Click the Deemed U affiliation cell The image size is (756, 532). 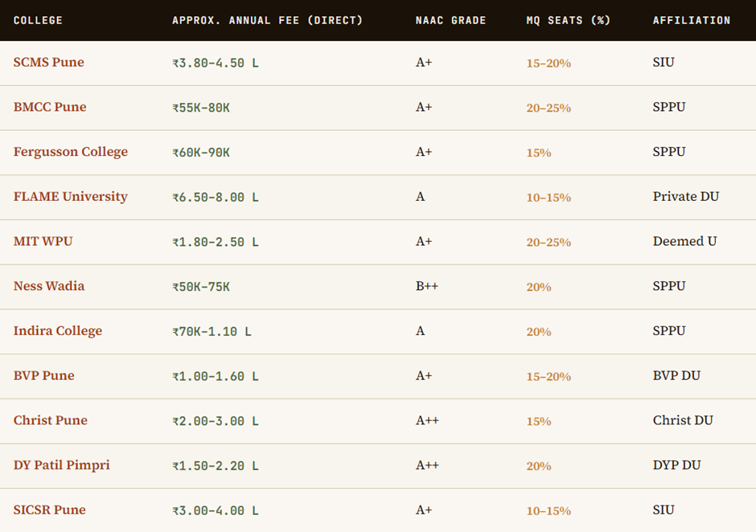pos(684,241)
